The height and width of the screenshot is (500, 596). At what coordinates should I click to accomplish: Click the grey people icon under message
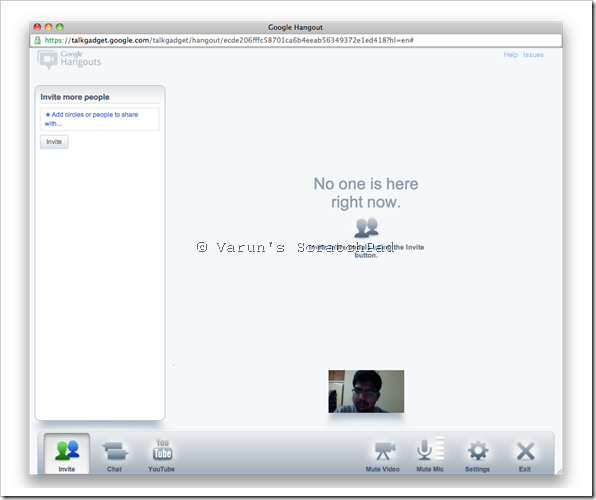pos(366,227)
